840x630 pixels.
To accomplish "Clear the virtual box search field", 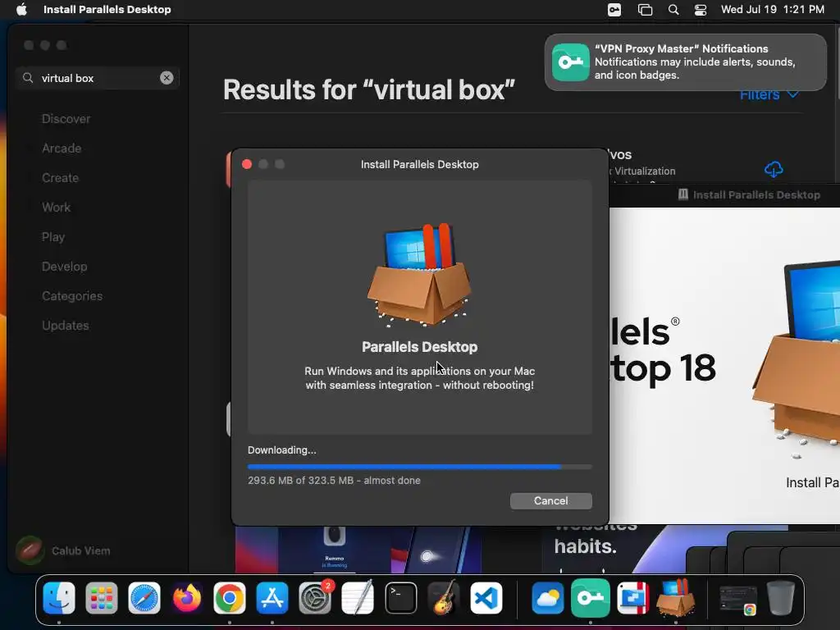I will (x=167, y=78).
